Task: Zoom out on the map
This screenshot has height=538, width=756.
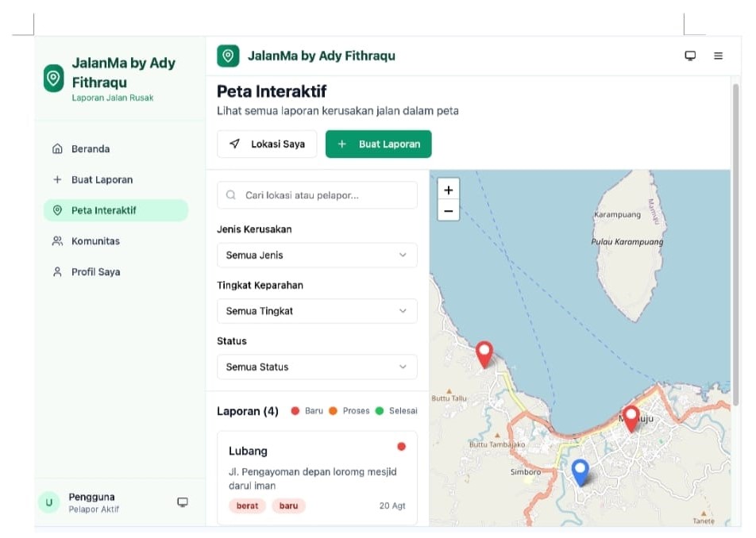Action: coord(449,211)
